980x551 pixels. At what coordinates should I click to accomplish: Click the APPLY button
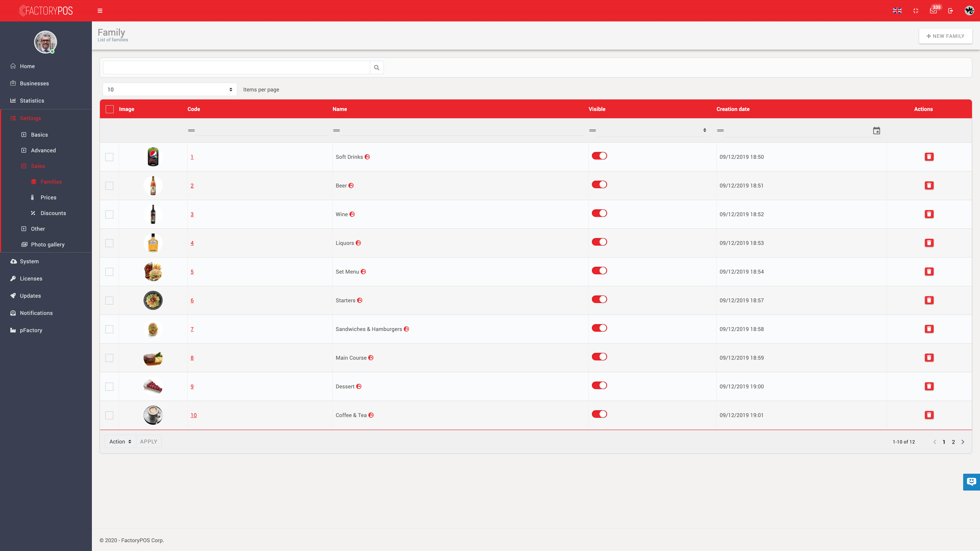click(x=148, y=442)
